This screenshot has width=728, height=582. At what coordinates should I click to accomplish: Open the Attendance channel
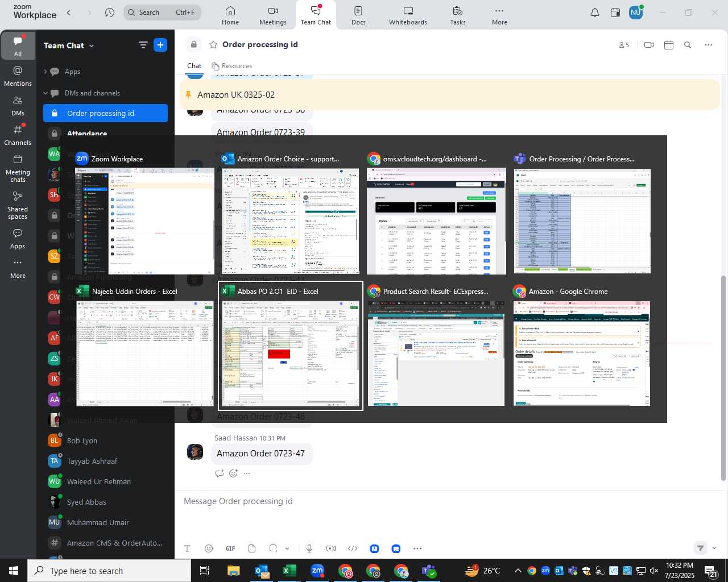coord(105,133)
